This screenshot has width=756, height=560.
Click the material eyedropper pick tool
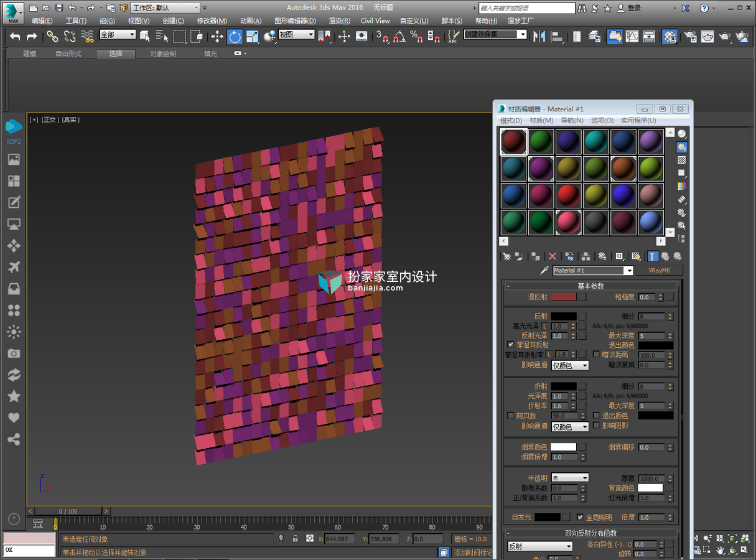[544, 271]
